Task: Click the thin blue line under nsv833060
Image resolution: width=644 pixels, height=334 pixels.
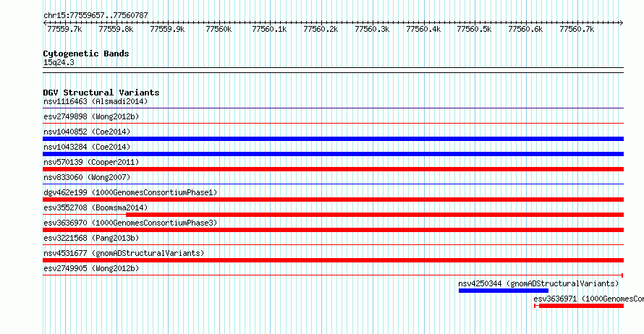Action: [333, 184]
